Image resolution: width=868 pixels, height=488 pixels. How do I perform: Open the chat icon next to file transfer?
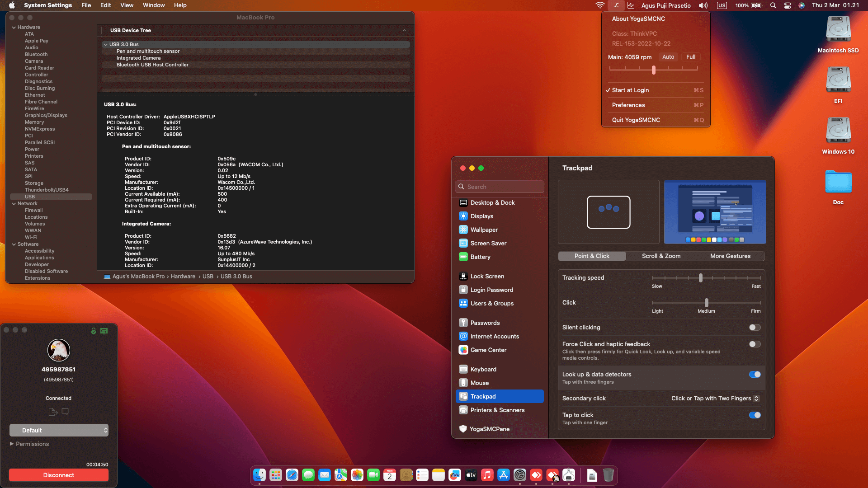[65, 412]
